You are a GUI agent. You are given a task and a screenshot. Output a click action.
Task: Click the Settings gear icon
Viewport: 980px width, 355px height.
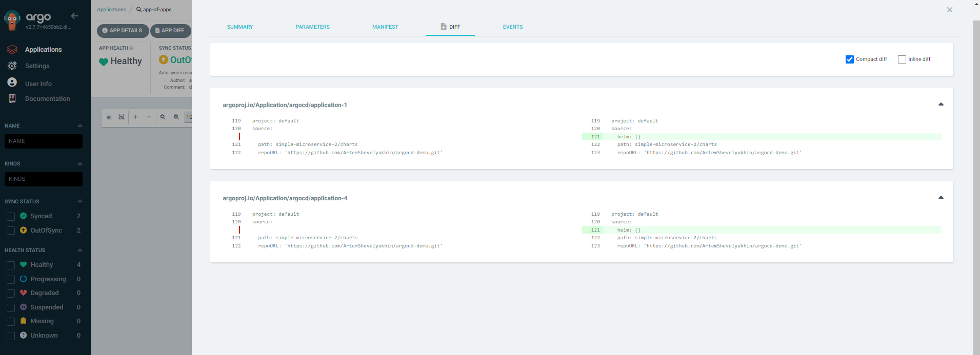12,66
